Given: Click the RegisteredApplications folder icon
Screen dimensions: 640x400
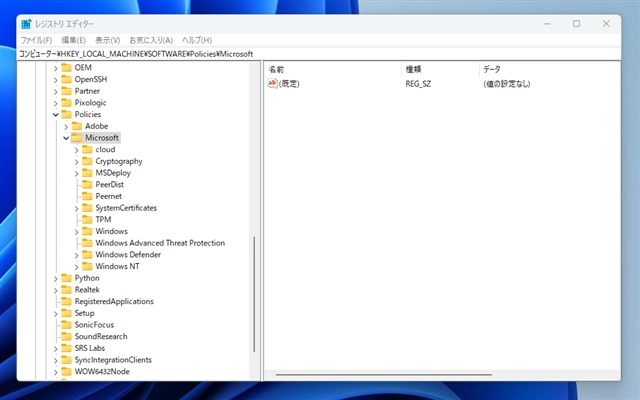Looking at the screenshot, I should coord(67,302).
